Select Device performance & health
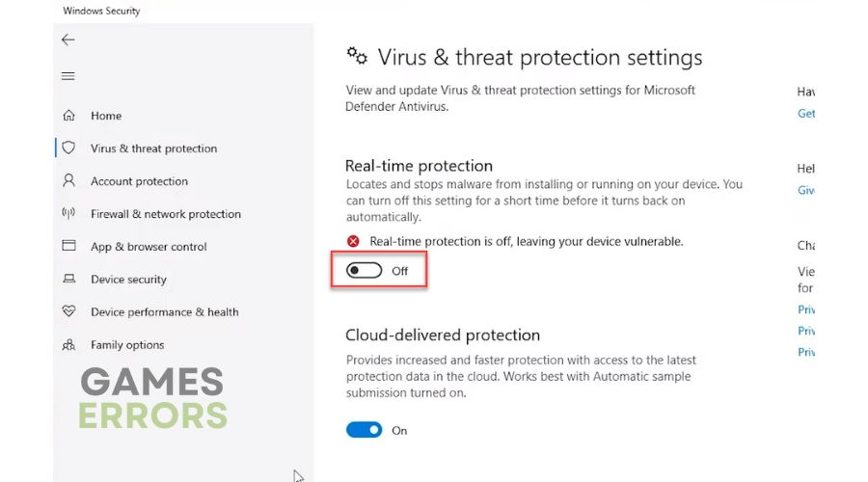This screenshot has width=868, height=482. (164, 312)
